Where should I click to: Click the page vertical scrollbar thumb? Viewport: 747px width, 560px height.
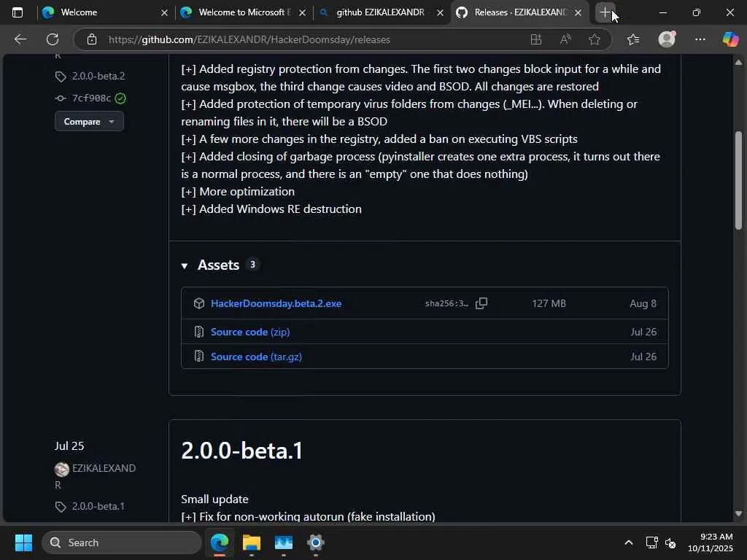(x=738, y=180)
